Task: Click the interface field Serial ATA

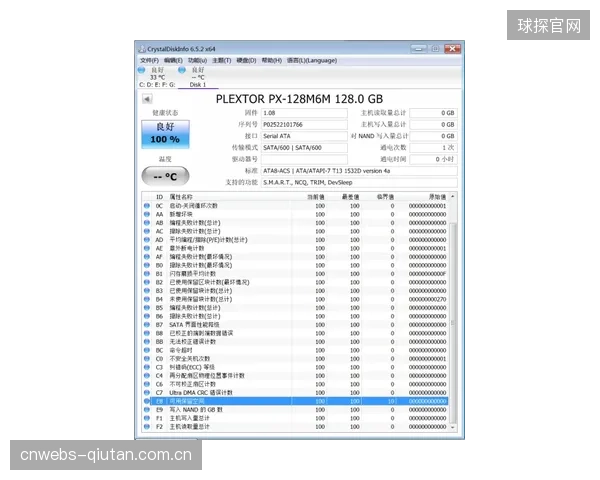Action: (x=304, y=136)
